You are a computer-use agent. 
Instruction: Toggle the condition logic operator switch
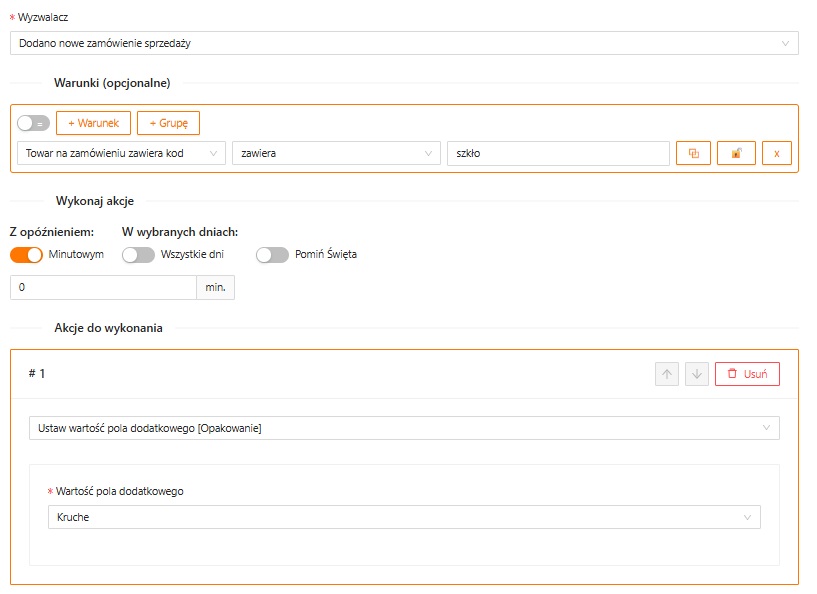[33, 123]
